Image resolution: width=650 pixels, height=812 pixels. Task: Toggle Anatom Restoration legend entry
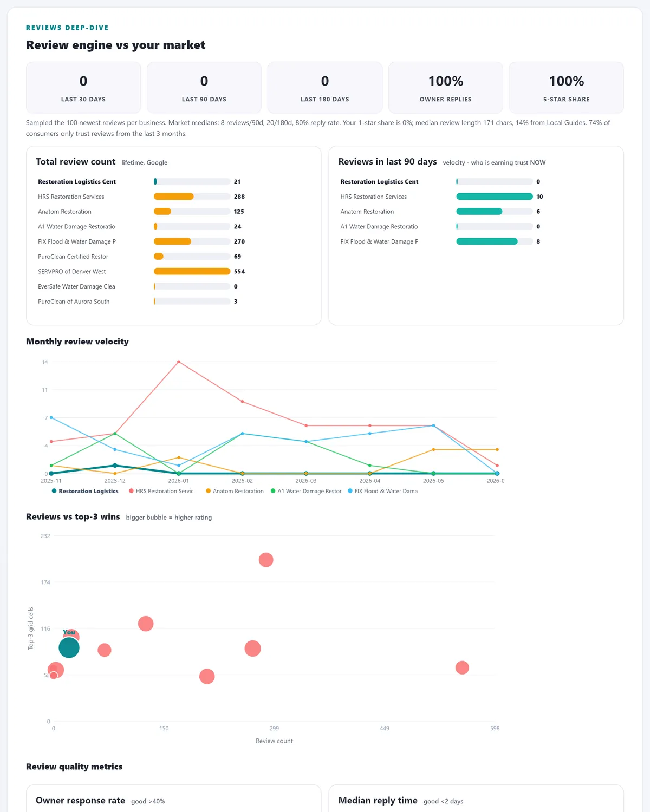(x=235, y=491)
